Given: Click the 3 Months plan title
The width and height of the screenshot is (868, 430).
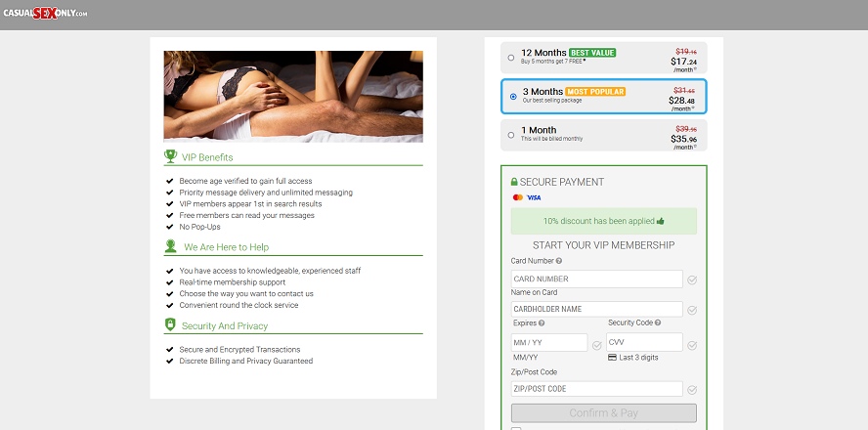Looking at the screenshot, I should [543, 91].
